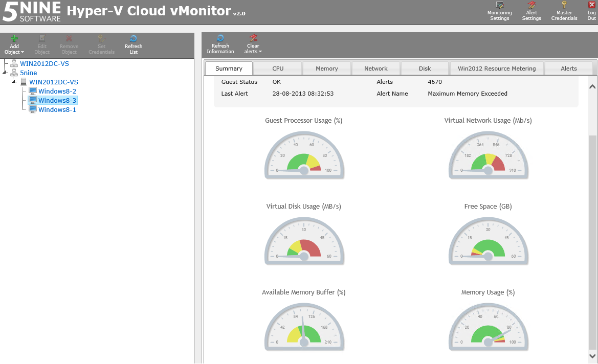Collapse the nested WIN2012DC-VS host node
598x364 pixels.
(x=14, y=82)
